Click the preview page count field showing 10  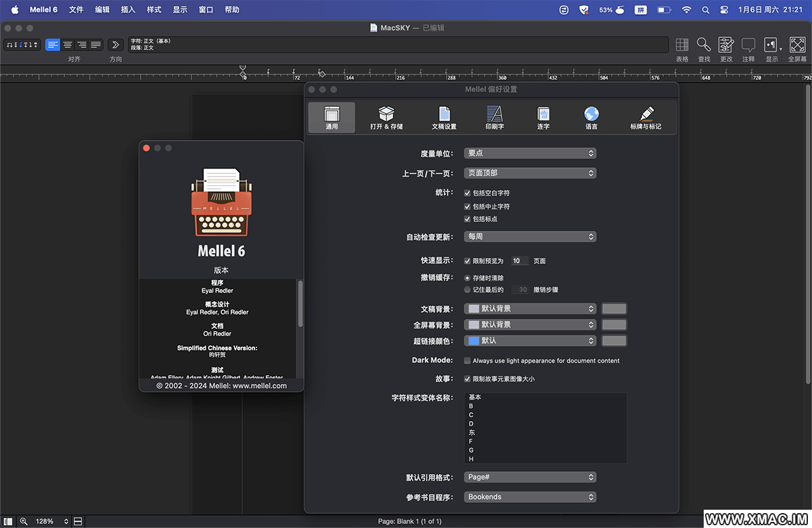pos(520,261)
